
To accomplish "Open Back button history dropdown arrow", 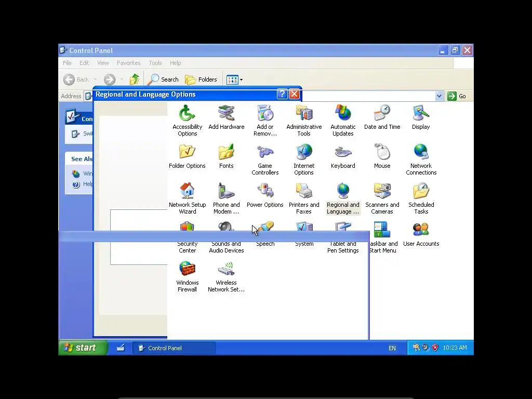I will pyautogui.click(x=96, y=79).
